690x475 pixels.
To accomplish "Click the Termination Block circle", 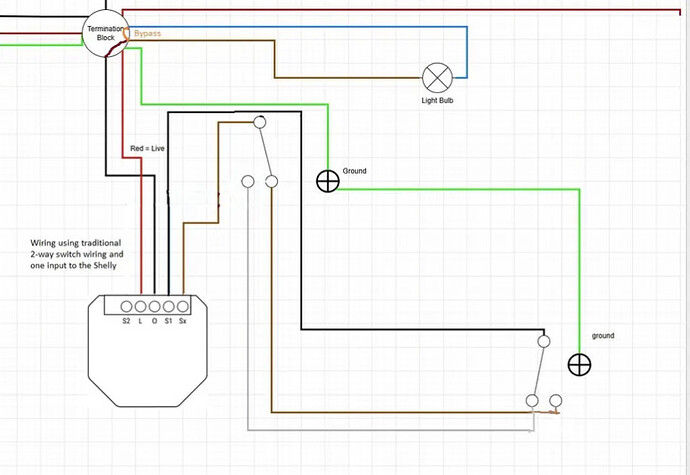I will tap(106, 33).
